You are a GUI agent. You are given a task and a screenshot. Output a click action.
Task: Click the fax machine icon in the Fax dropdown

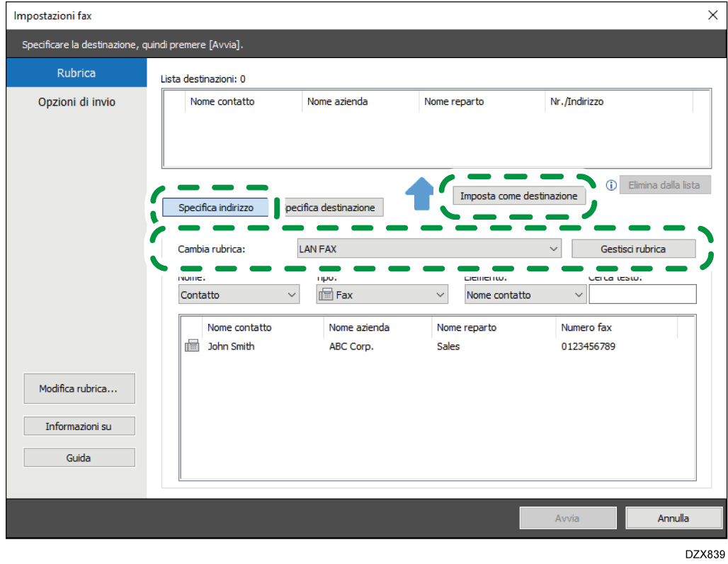(326, 295)
